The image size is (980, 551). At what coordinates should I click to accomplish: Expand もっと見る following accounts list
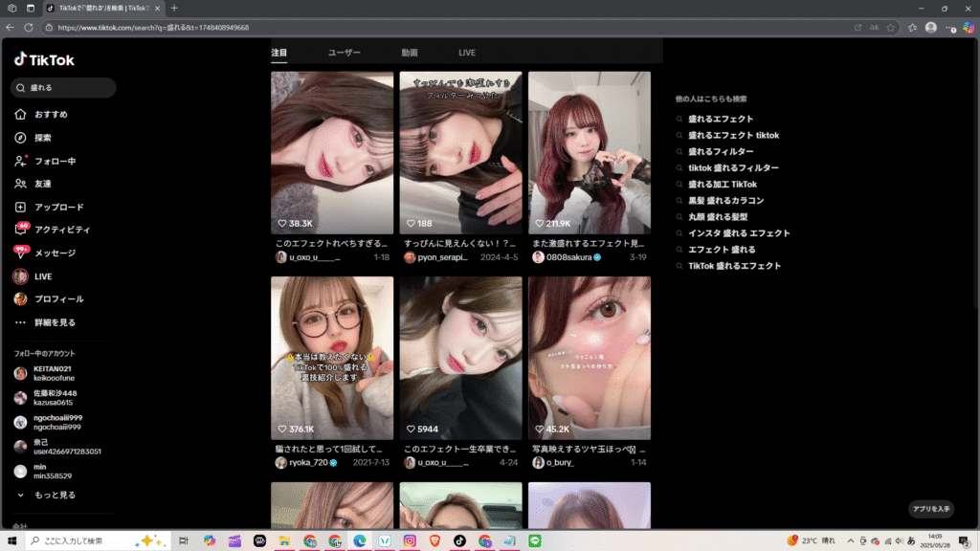[x=46, y=495]
